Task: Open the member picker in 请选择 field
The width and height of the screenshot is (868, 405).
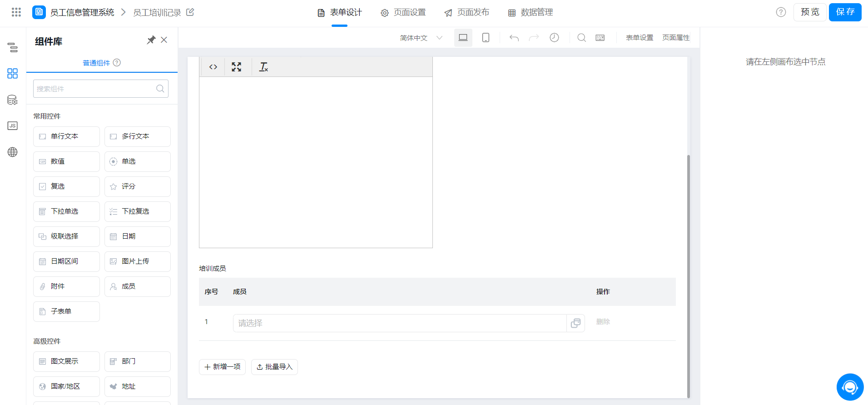Action: pyautogui.click(x=575, y=323)
